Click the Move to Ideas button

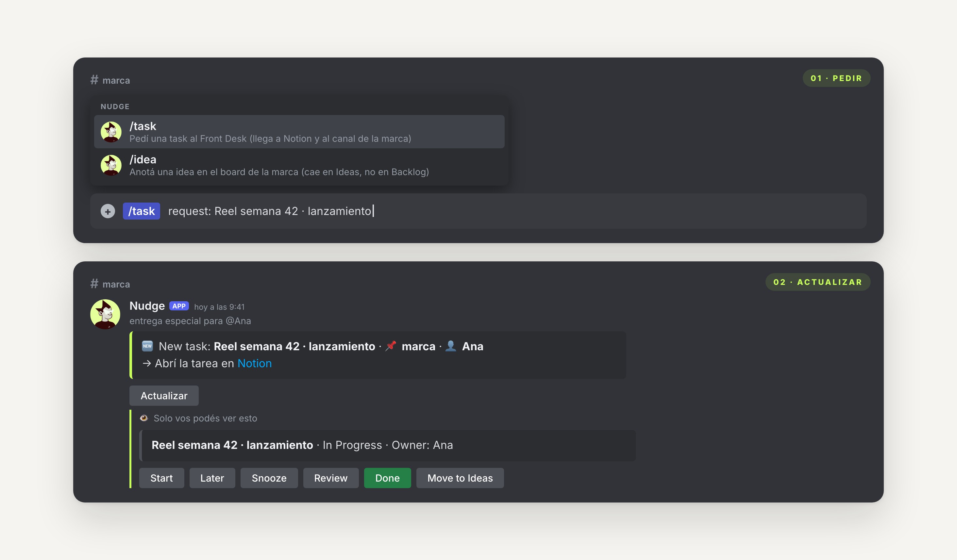tap(460, 478)
